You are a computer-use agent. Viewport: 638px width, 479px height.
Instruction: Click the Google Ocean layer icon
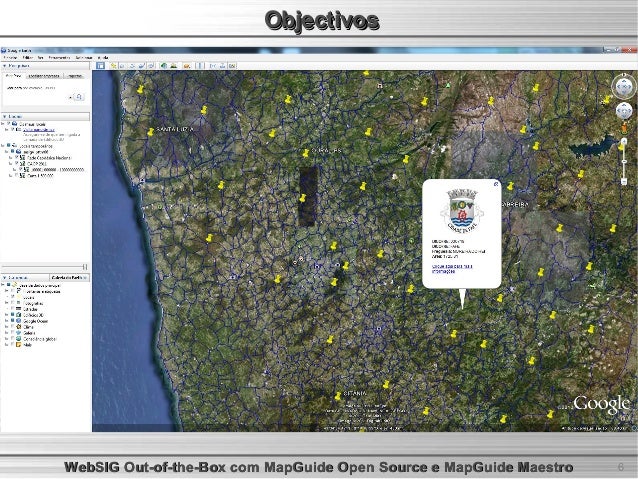(x=19, y=321)
